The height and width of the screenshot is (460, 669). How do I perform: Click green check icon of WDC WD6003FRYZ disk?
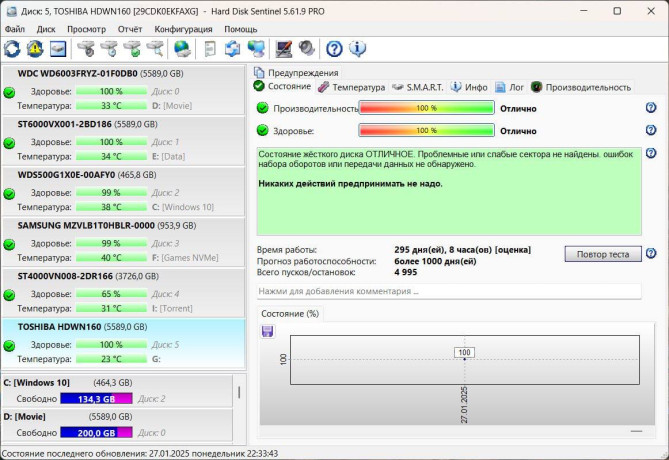(x=9, y=92)
